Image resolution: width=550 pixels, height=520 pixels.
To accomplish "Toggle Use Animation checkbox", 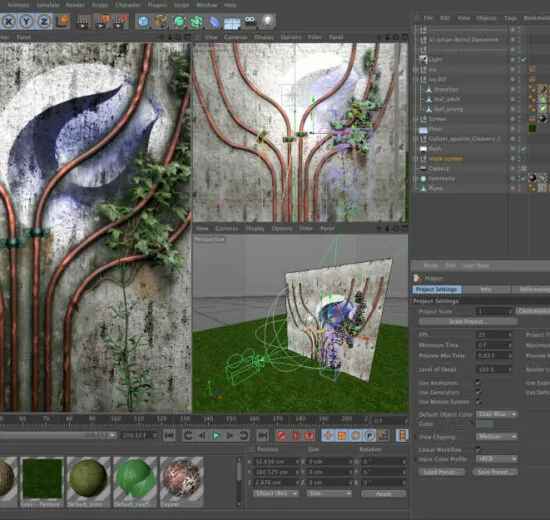I will (x=478, y=382).
